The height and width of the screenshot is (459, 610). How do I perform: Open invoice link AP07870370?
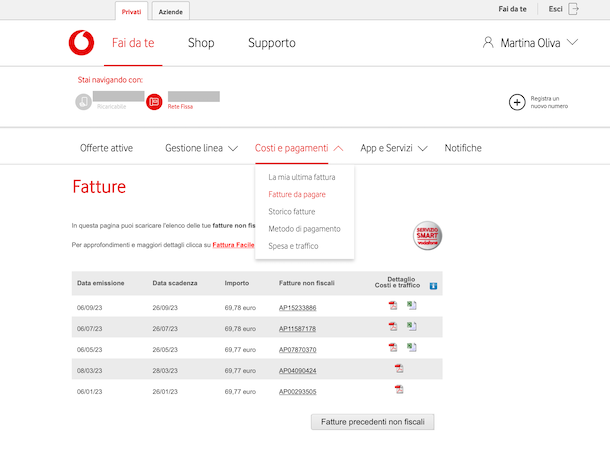click(297, 350)
